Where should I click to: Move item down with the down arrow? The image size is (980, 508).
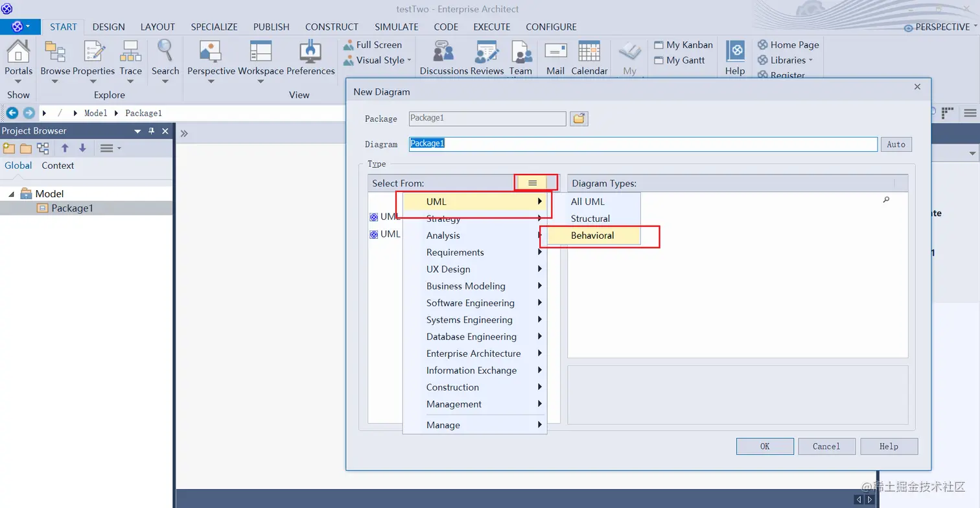[x=82, y=148]
